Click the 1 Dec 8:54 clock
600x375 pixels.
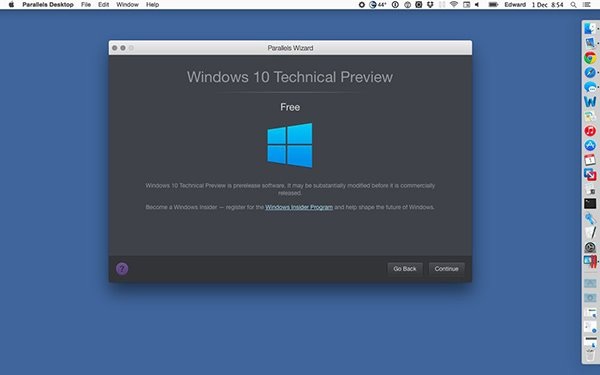[548, 5]
